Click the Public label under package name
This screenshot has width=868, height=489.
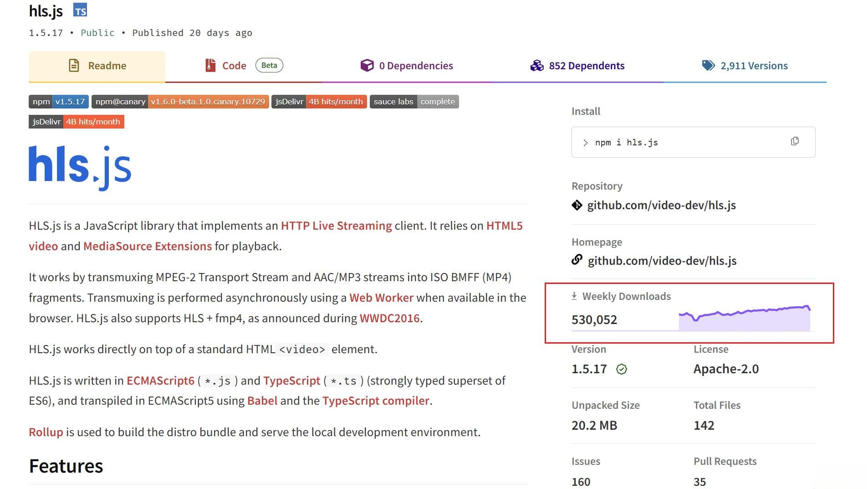click(x=97, y=33)
